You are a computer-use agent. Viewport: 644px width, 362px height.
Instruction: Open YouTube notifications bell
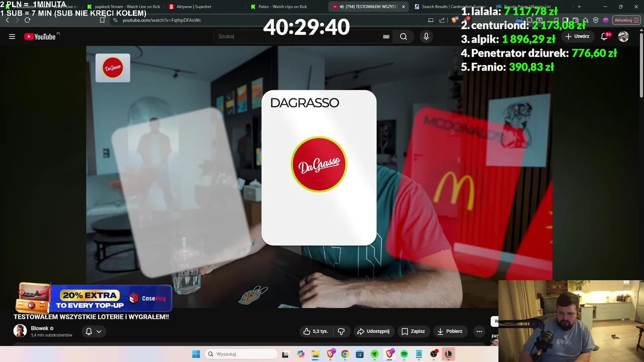coord(605,36)
